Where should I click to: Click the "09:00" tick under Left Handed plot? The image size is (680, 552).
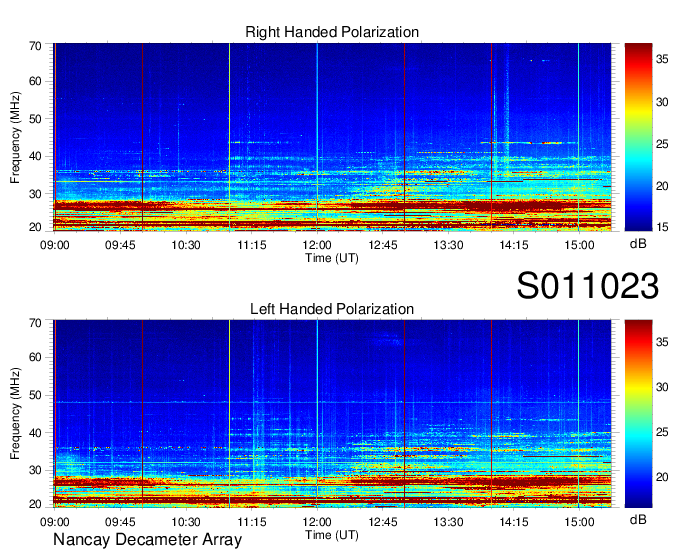point(55,522)
